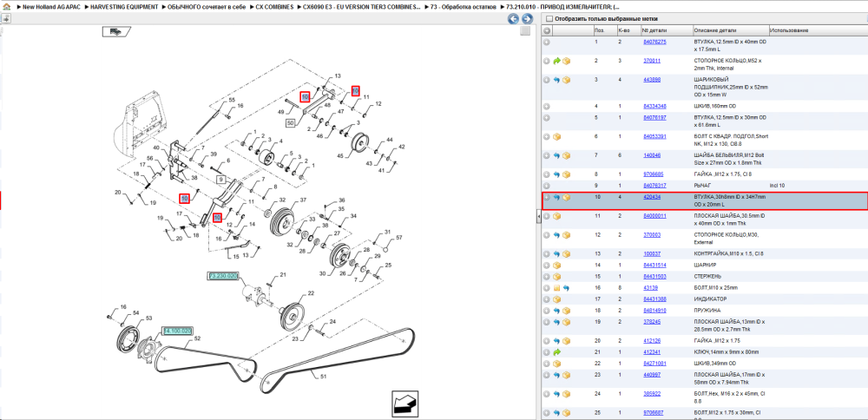Sort by 'Поз.' column header

click(x=604, y=30)
